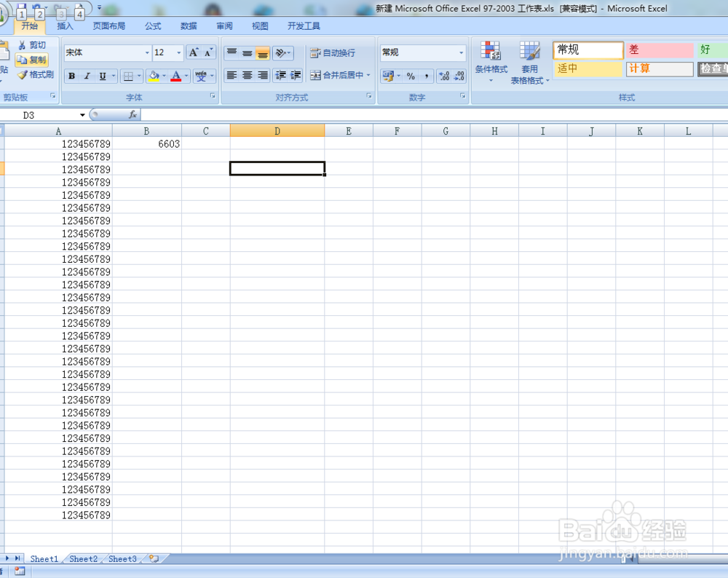Toggle Bold formatting

tap(72, 76)
